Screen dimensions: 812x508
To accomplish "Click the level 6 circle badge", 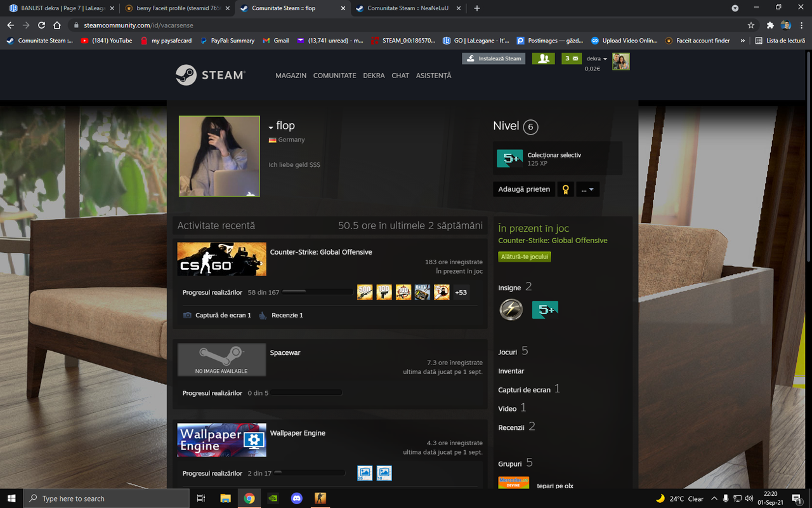I will 530,127.
